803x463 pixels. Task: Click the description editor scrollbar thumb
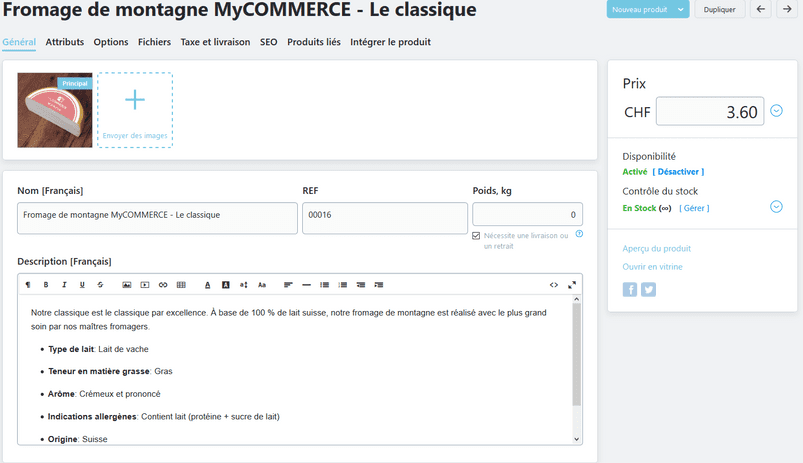[577, 354]
